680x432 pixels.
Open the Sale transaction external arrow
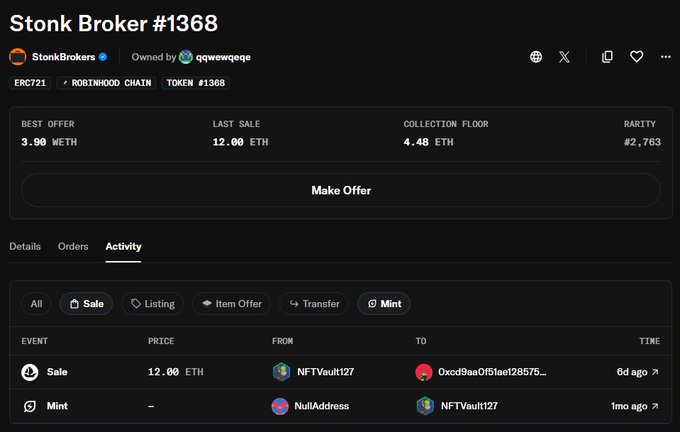point(655,372)
